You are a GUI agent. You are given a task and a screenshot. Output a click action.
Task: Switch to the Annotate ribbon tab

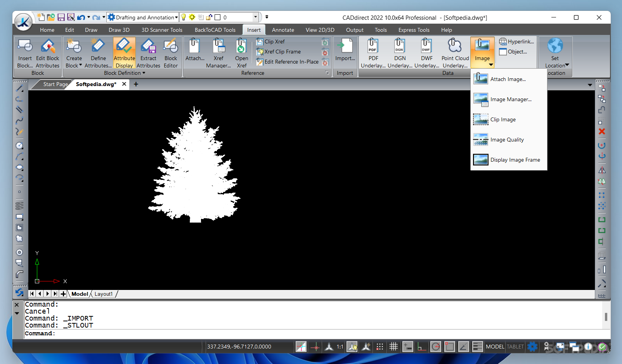click(x=283, y=30)
